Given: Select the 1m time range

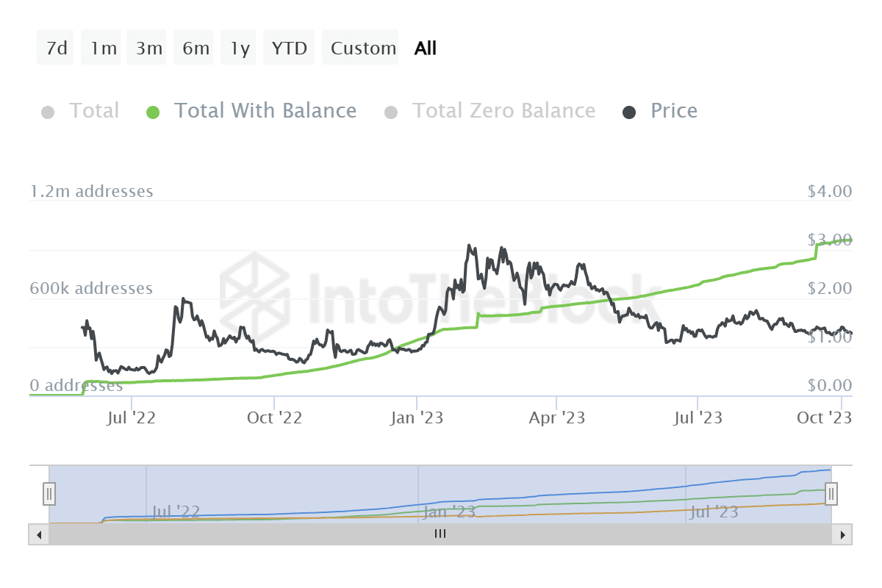Looking at the screenshot, I should point(104,49).
